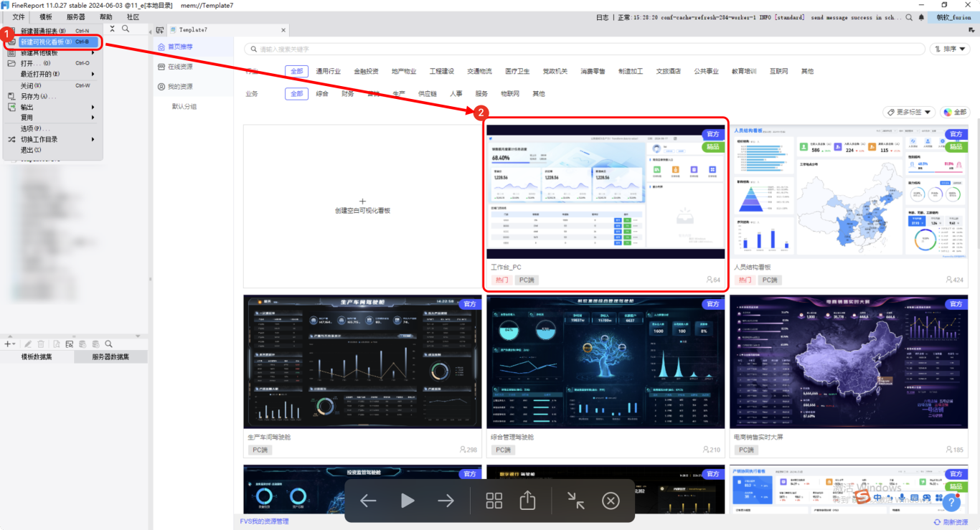Open the 帆软_furion account button
The image size is (980, 530).
tap(953, 17)
